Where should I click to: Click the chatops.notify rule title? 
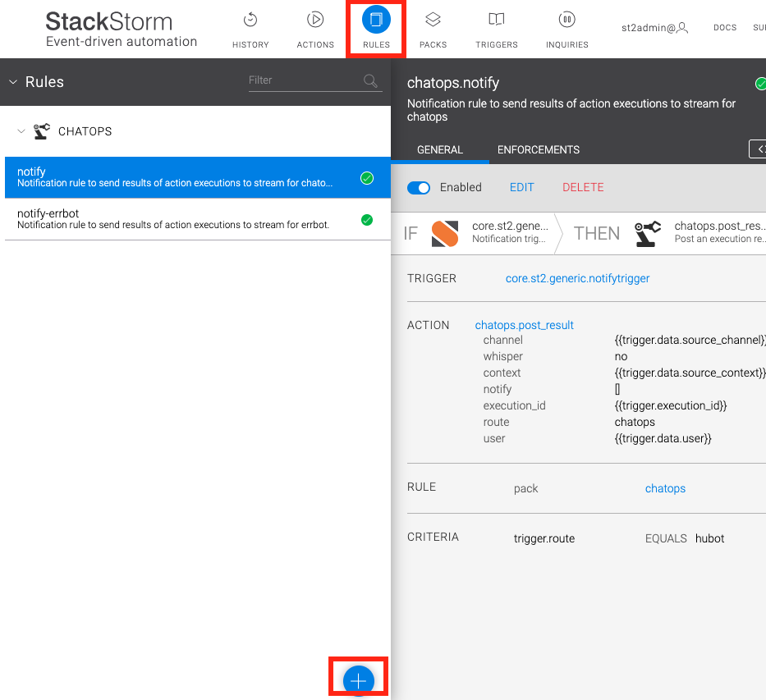[x=453, y=83]
